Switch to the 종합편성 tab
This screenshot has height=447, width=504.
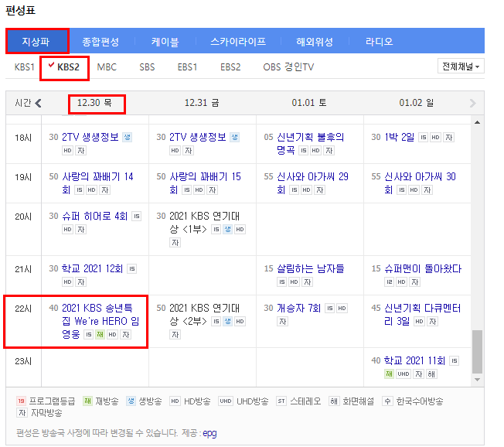(100, 42)
